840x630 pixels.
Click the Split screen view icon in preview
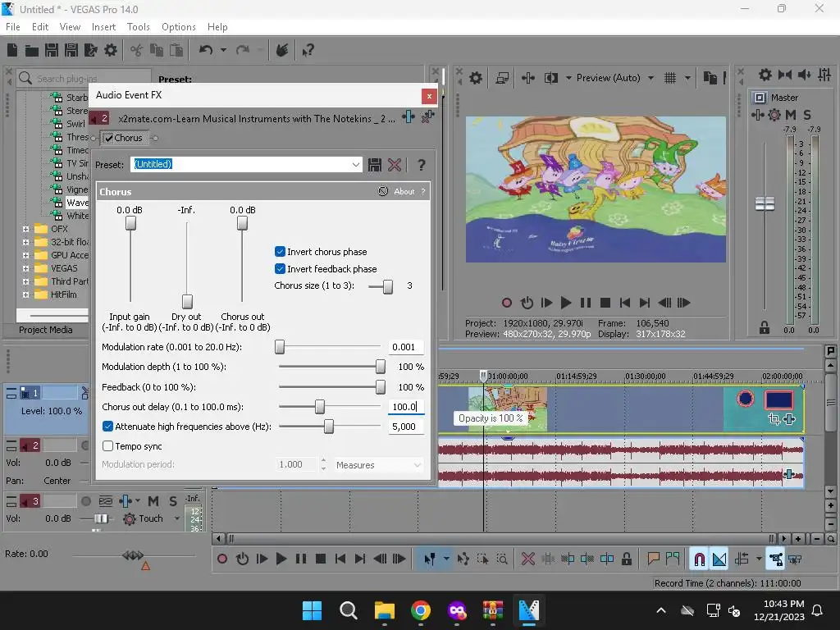(550, 78)
